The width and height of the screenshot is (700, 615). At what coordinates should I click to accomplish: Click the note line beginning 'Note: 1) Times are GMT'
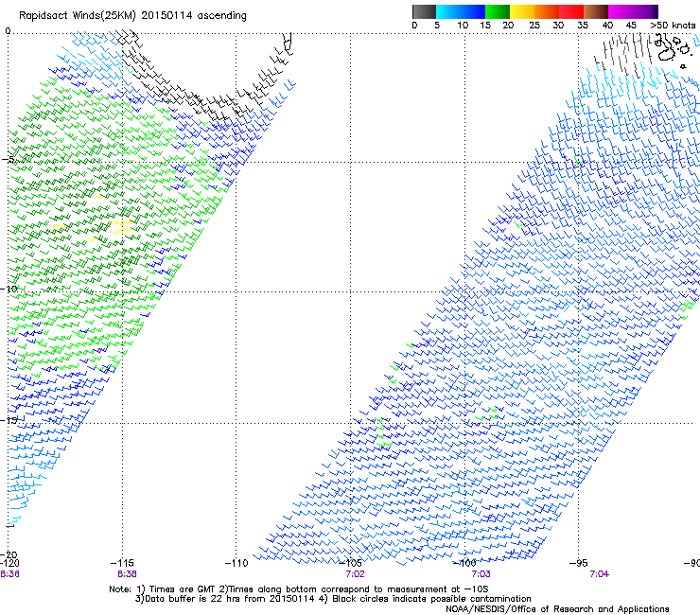[x=299, y=589]
